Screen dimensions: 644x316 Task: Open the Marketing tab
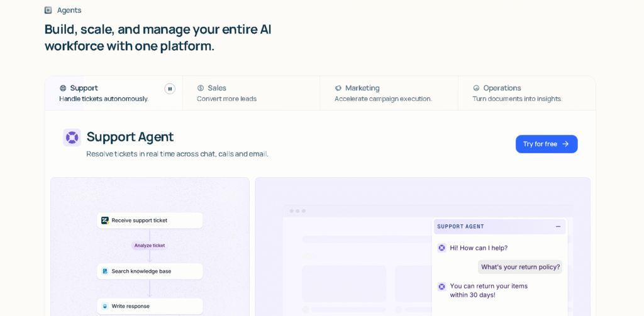tap(389, 93)
